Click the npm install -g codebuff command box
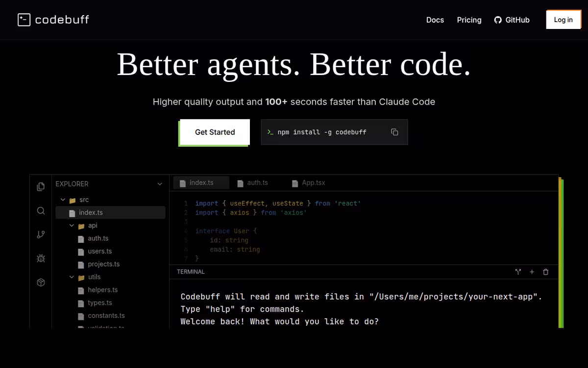 click(334, 132)
